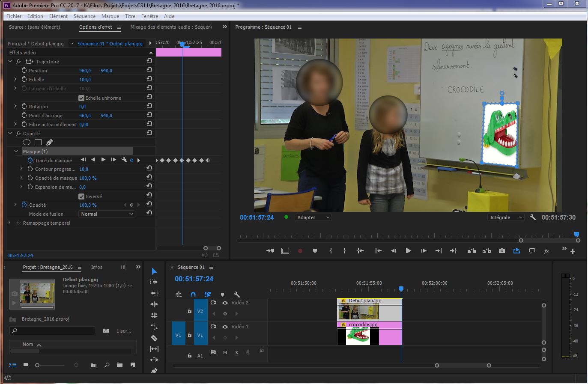Open the Séquence menu
588x384 pixels.
pyautogui.click(x=84, y=16)
